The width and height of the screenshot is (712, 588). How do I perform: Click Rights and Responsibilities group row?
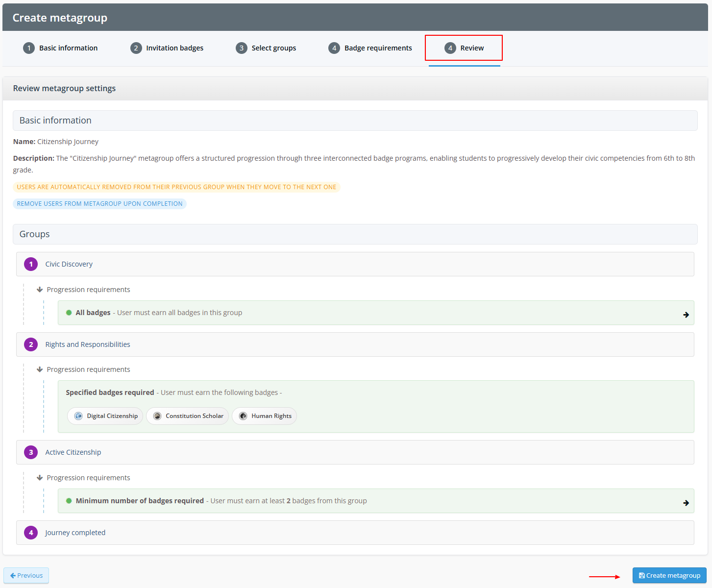click(x=355, y=344)
